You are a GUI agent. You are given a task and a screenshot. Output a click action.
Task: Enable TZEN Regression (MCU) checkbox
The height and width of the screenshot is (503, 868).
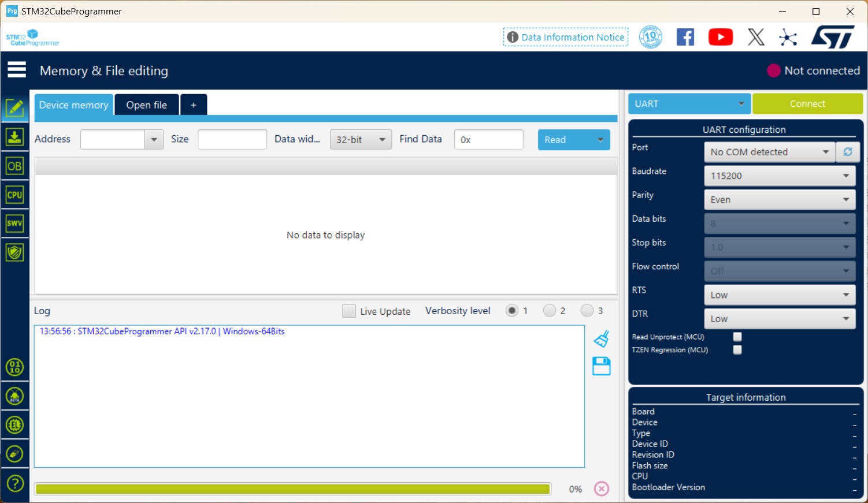(737, 350)
